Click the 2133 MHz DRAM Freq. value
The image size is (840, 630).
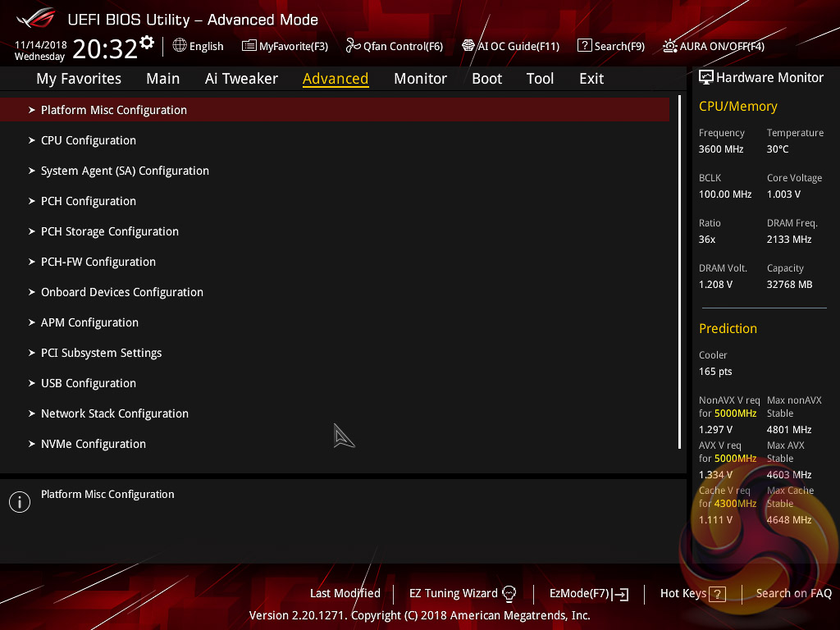click(x=789, y=240)
